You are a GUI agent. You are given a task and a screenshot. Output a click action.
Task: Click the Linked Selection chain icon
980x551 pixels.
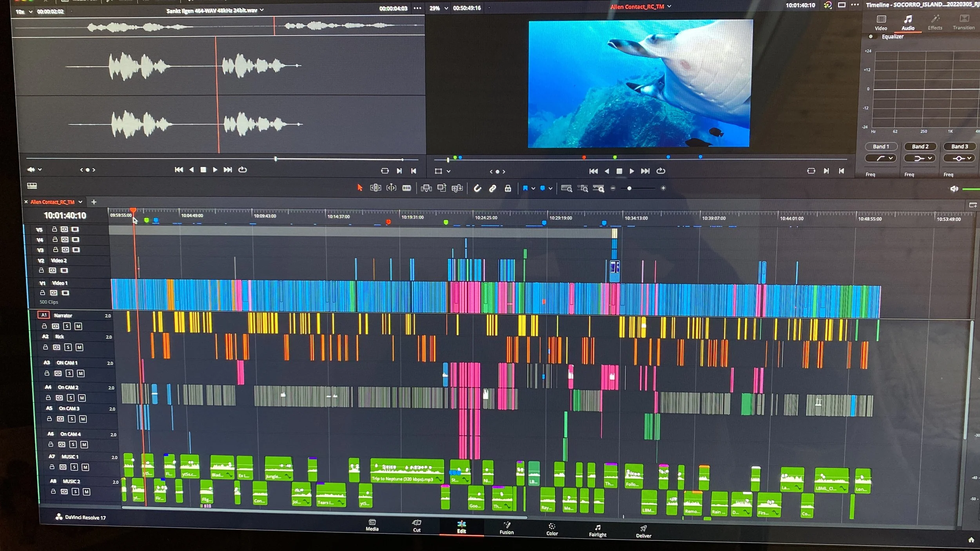point(492,188)
